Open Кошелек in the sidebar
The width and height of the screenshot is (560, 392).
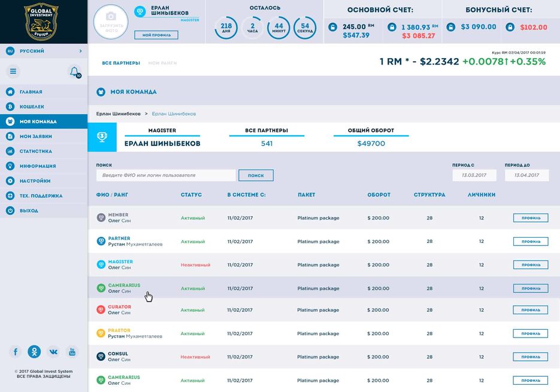(44, 107)
